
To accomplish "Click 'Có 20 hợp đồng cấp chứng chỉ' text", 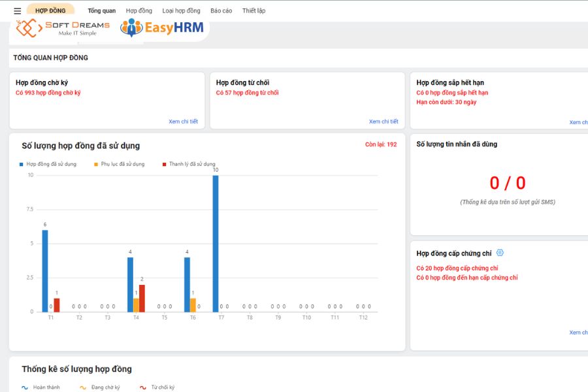I will 457,269.
